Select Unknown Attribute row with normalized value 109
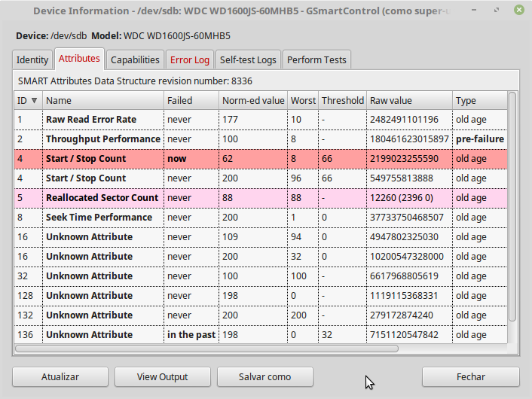 261,236
